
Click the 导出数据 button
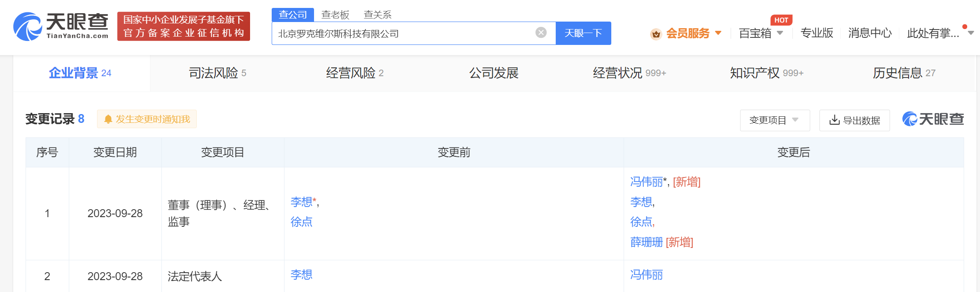854,120
